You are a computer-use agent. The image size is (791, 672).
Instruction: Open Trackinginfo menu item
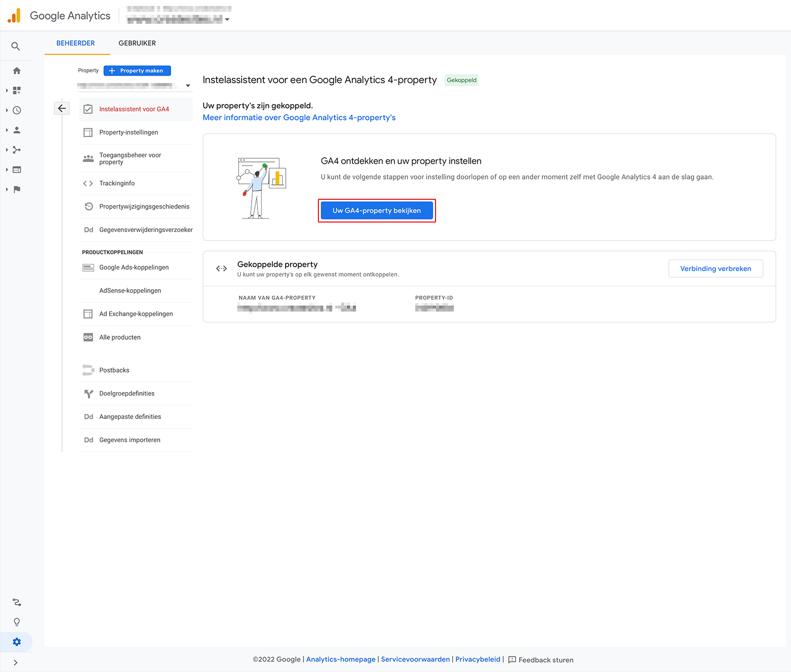[136, 183]
